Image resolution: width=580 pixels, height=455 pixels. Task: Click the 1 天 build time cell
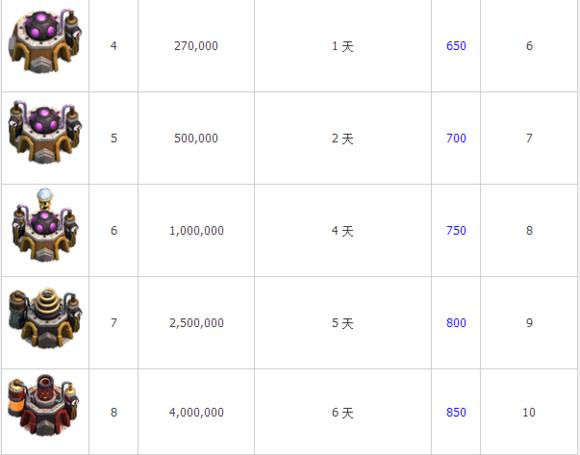[x=343, y=46]
